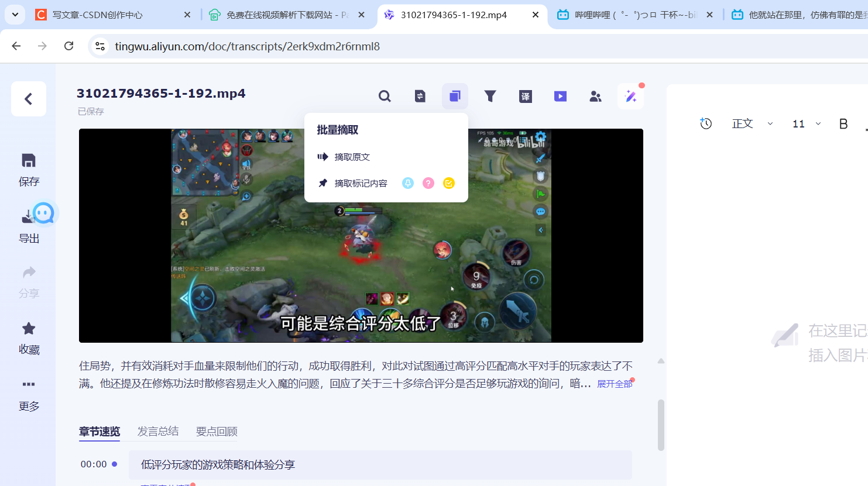
Task: Open the speakers people icon
Action: tap(595, 96)
